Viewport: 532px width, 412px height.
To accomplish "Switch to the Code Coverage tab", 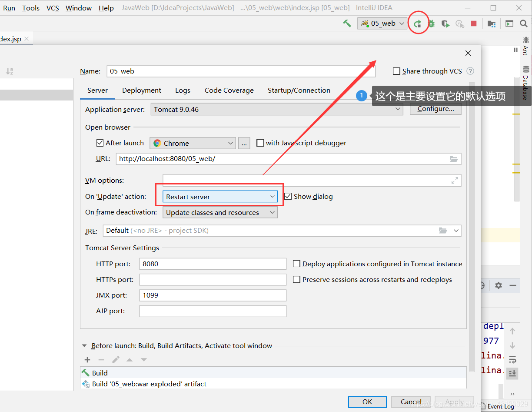I will [229, 90].
